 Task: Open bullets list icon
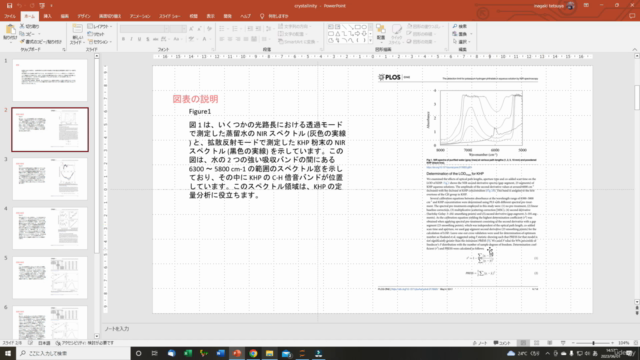(x=223, y=29)
